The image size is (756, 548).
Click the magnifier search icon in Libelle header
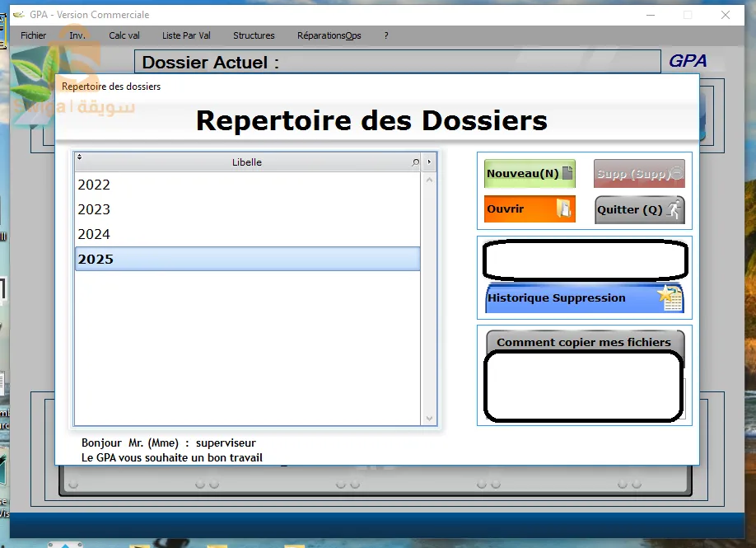pyautogui.click(x=415, y=162)
